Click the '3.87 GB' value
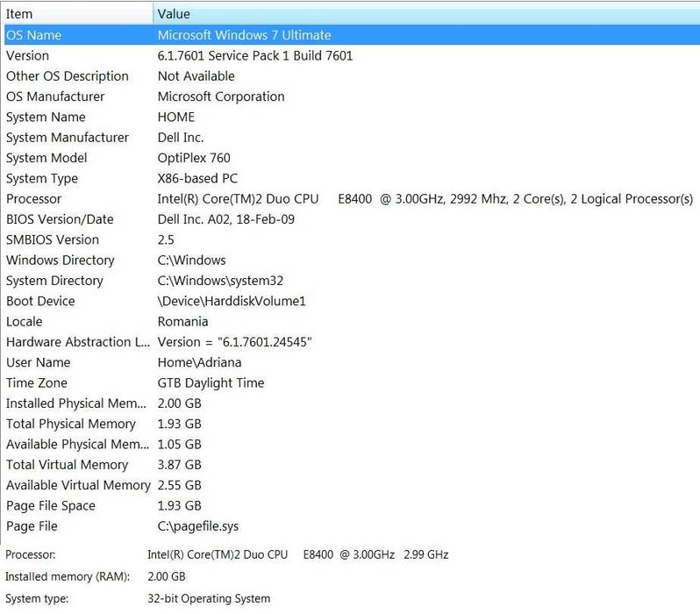 click(179, 465)
